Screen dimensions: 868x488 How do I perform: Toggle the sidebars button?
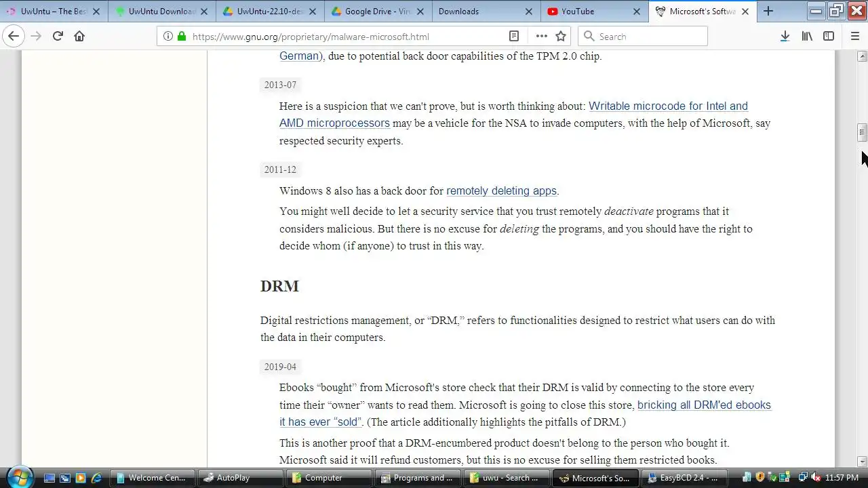[829, 37]
